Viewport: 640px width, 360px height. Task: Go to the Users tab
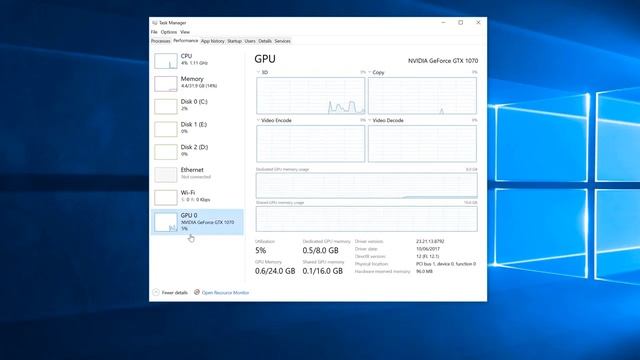(250, 41)
